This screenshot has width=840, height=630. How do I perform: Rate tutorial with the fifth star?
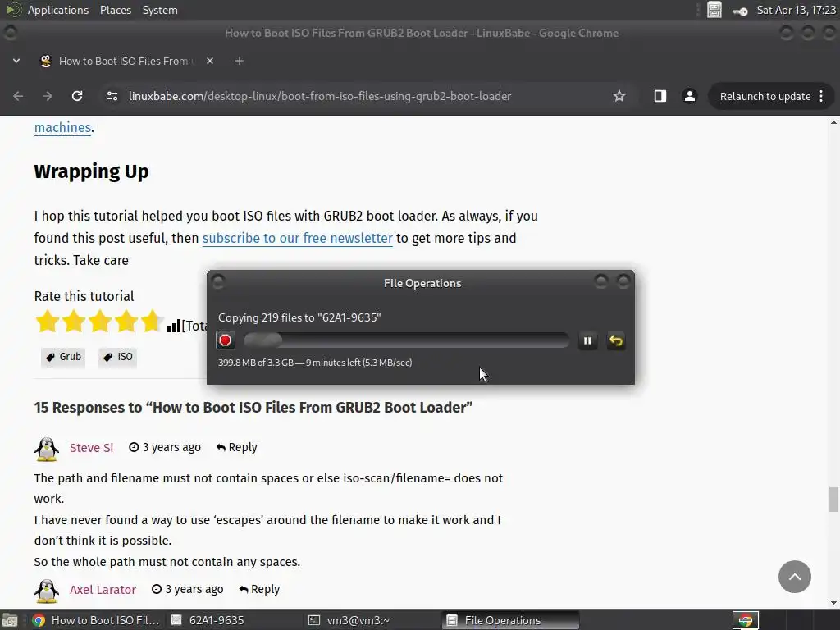point(152,321)
